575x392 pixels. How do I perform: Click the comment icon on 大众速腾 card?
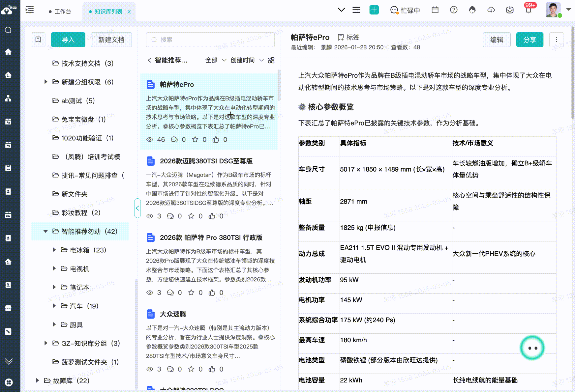coord(170,369)
